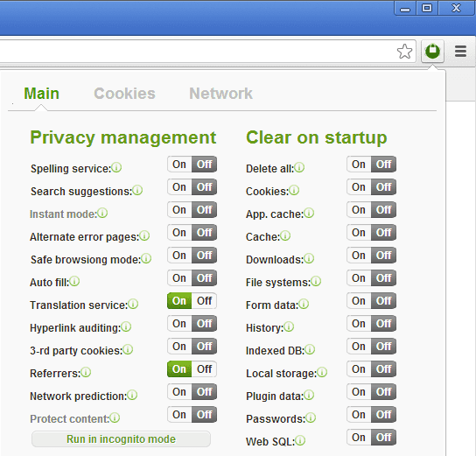Turn on History clear on startup
Image resolution: width=476 pixels, height=456 pixels.
pos(359,324)
